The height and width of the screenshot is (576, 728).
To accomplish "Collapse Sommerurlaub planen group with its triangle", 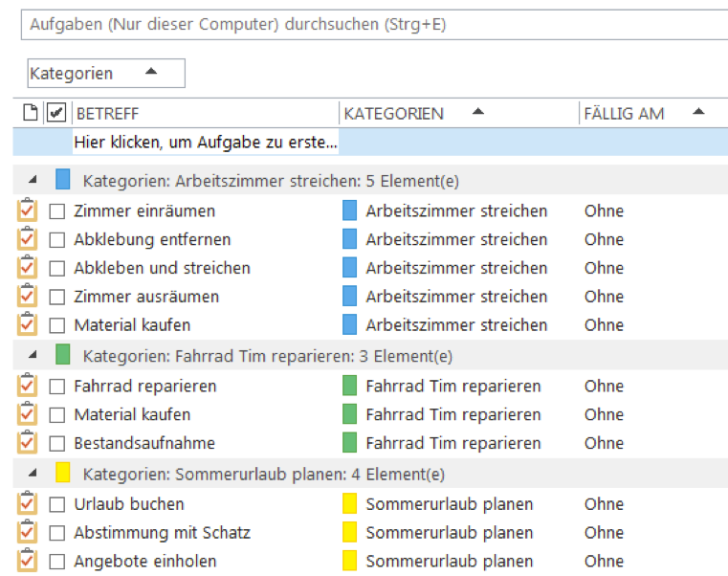I will pos(33,473).
